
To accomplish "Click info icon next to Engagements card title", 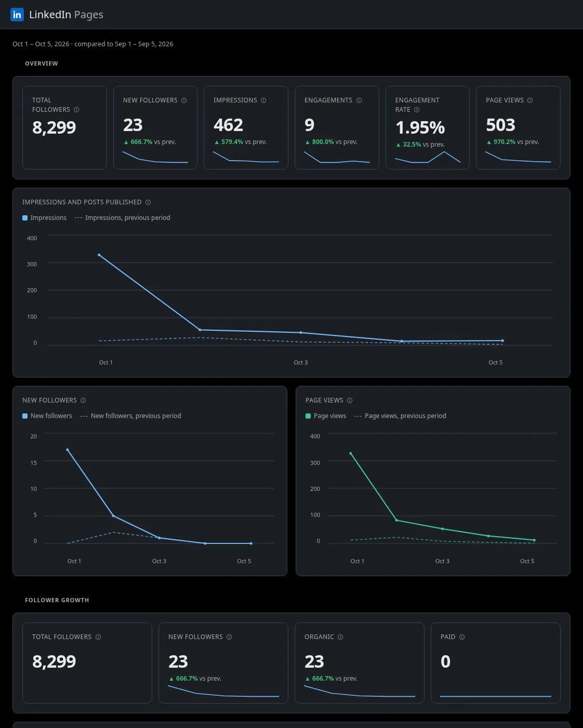I will tap(359, 100).
